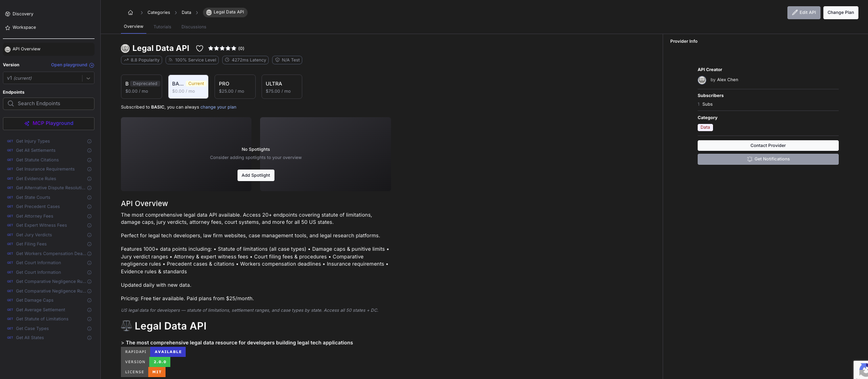Click the 100% Service Level badge
Screen dimensions: 868x379
192,60
